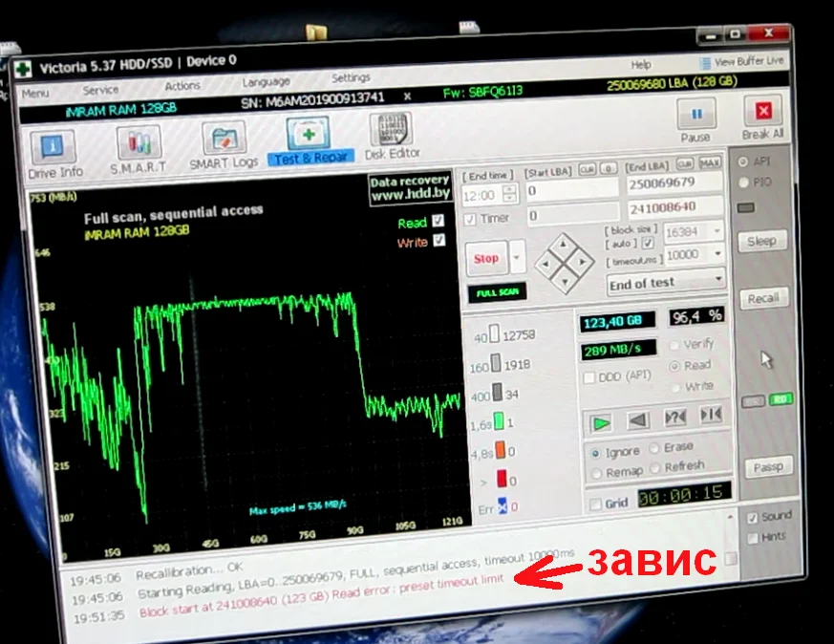Open the Menu menu
This screenshot has height=644, width=834.
click(x=35, y=94)
